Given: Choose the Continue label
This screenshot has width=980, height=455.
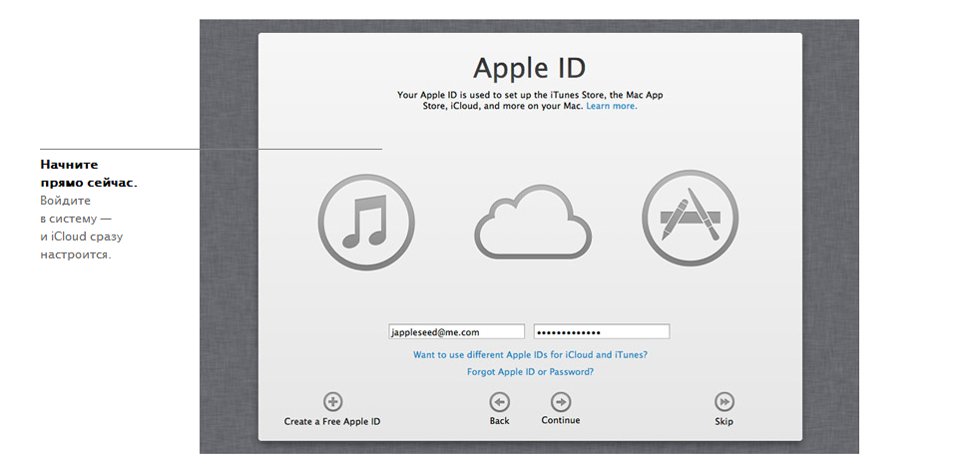Looking at the screenshot, I should [x=561, y=421].
